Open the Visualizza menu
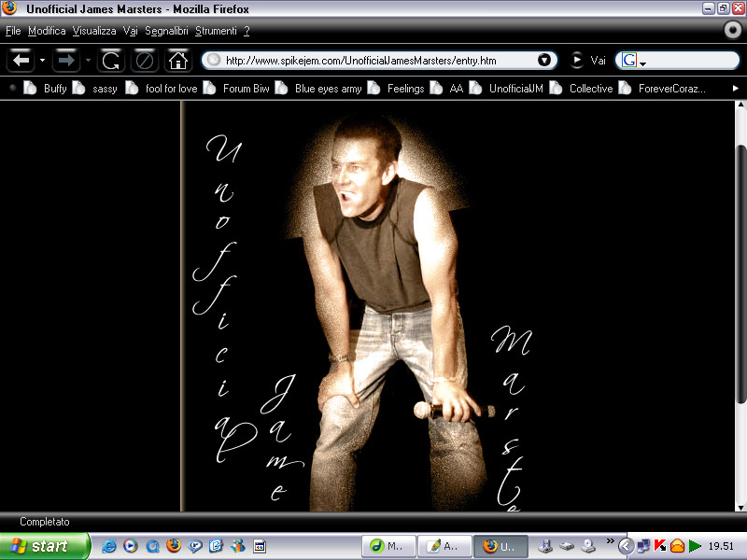Viewport: 747px width, 560px height. click(94, 31)
